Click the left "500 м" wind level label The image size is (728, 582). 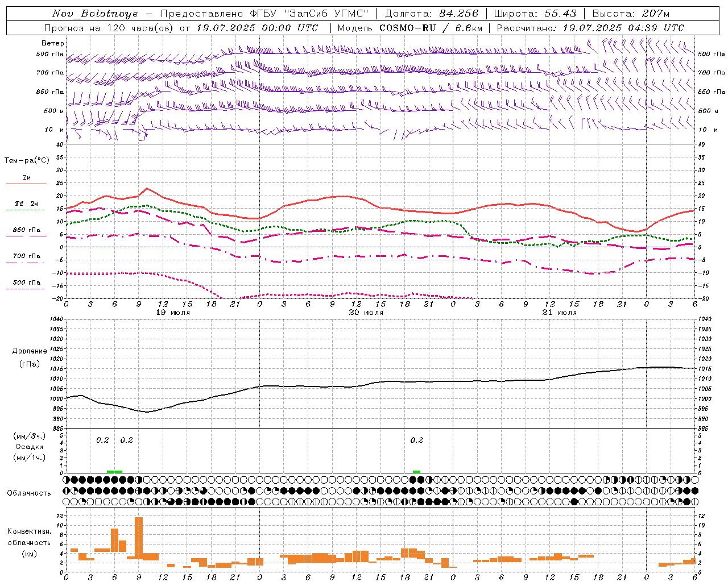pyautogui.click(x=53, y=111)
